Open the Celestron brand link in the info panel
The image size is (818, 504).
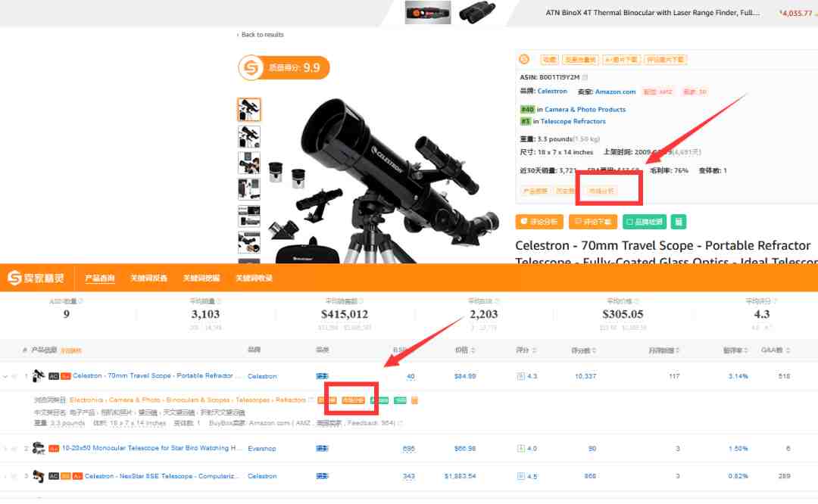tap(552, 92)
